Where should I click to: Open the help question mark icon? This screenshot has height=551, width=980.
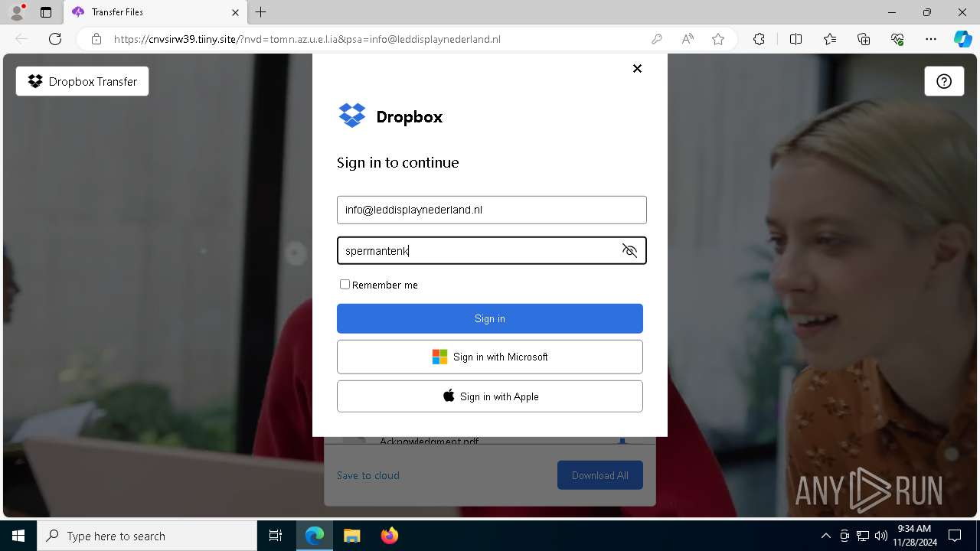(944, 81)
